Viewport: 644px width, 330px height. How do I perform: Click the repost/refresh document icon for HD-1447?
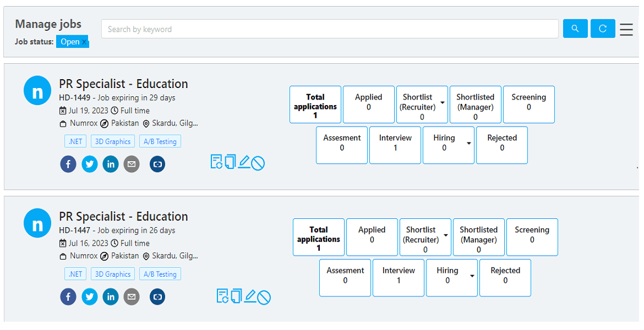pyautogui.click(x=222, y=296)
